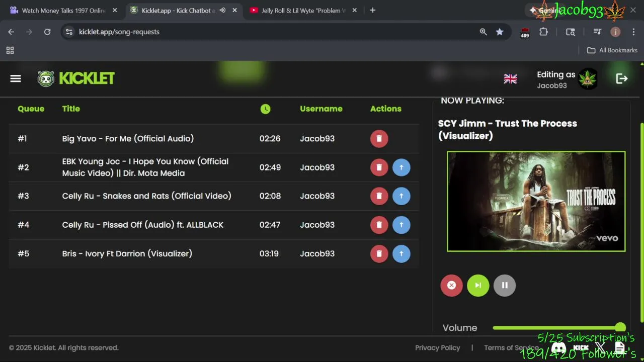Open the browser zoom indicator

[x=483, y=32]
